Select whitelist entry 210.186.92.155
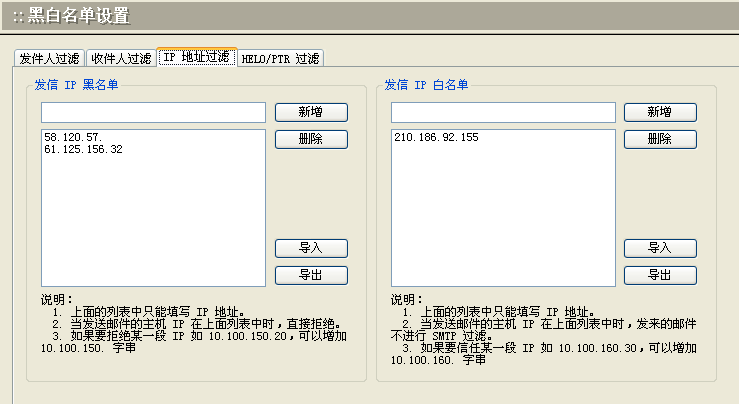This screenshot has width=739, height=404. point(436,136)
